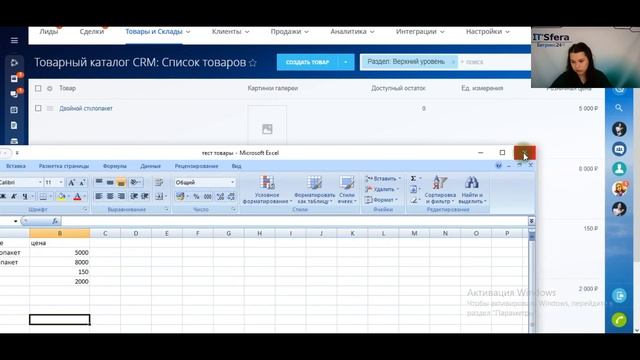
Task: Apply Italic formatting in Excel ribbon
Action: click(x=13, y=196)
